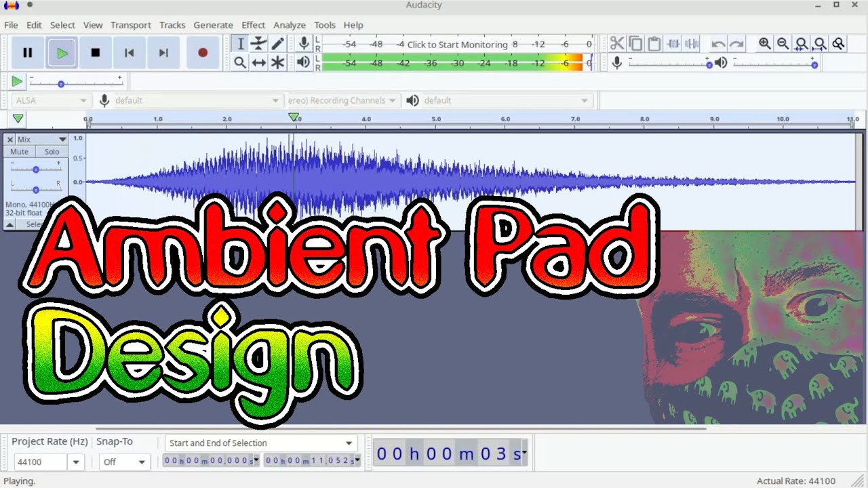Zoom out with the minus magnifier
This screenshot has height=488, width=868.
coord(783,44)
